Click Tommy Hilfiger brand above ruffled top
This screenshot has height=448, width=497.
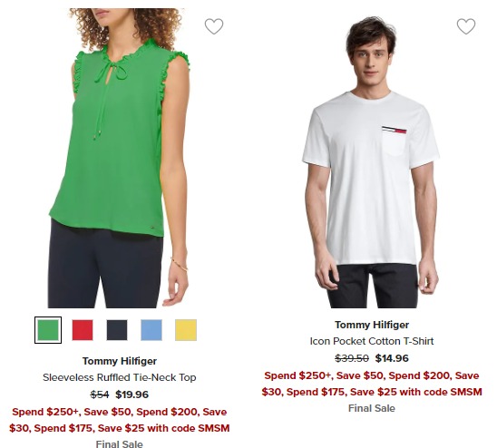120,361
